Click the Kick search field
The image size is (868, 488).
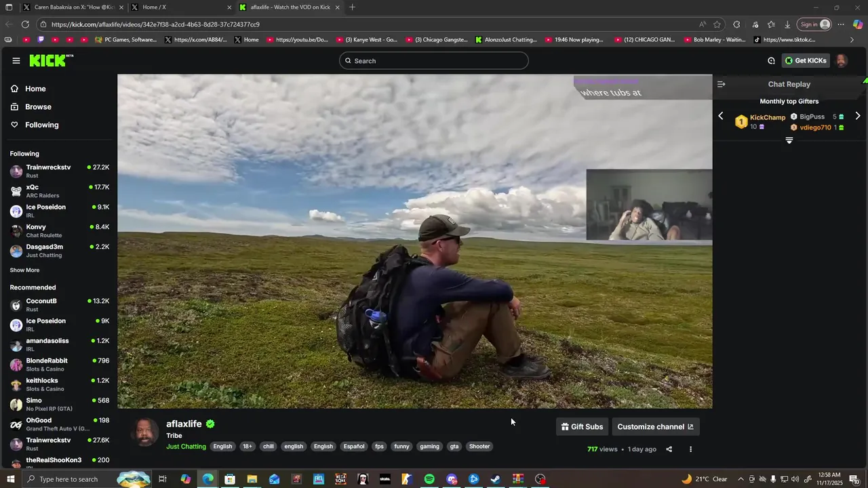434,61
